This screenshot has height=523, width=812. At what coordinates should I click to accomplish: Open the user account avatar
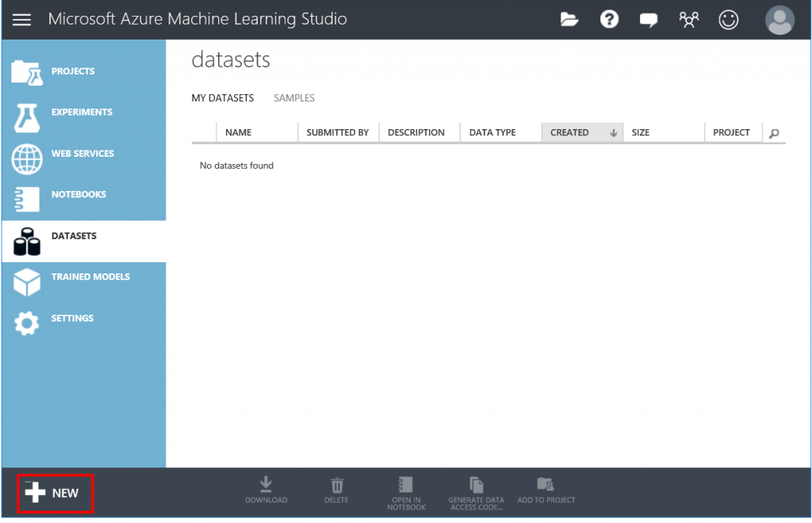(779, 20)
